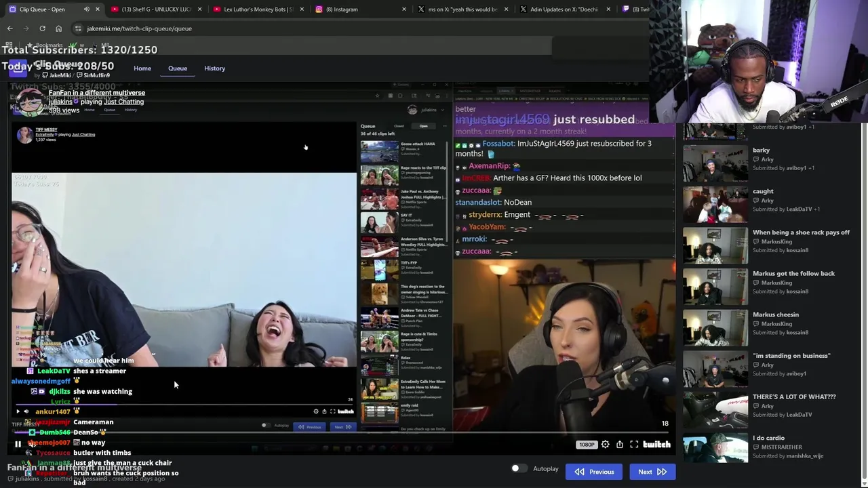Open clip settings gear next to 1080P
868x488 pixels.
coord(605,445)
